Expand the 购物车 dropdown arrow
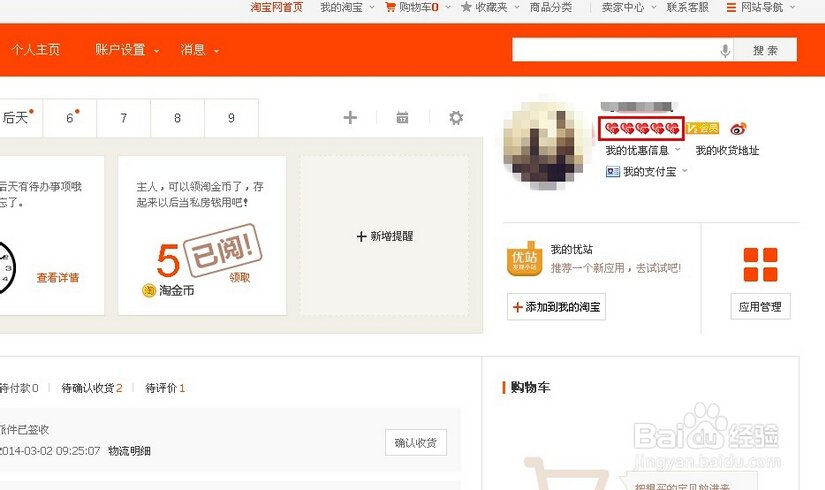Viewport: 825px width, 490px height. [x=448, y=7]
